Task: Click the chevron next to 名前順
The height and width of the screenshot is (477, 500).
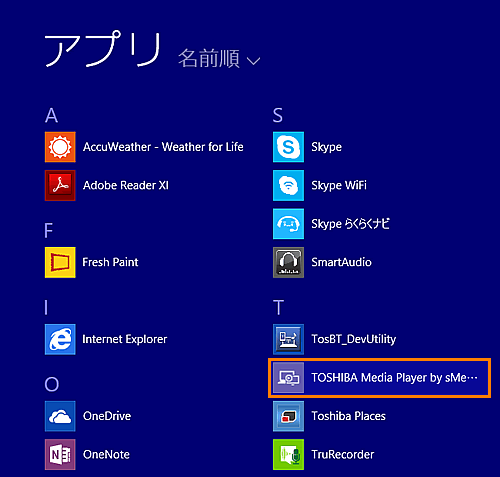Action: pos(253,61)
